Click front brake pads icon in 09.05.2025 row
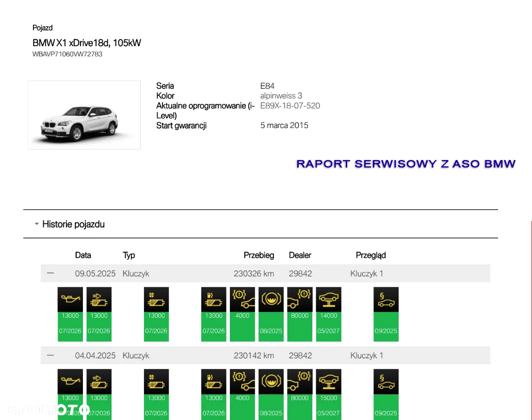532x420 pixels. (242, 300)
